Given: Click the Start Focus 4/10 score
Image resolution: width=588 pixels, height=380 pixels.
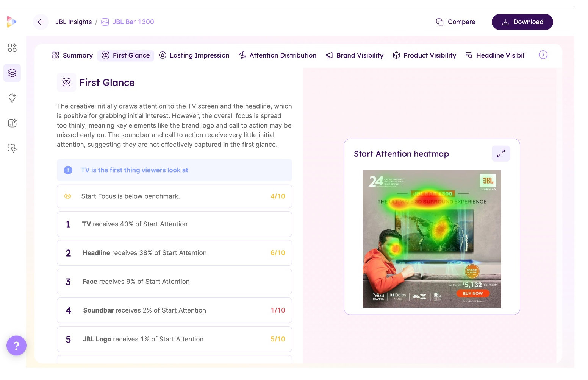Looking at the screenshot, I should (x=278, y=196).
